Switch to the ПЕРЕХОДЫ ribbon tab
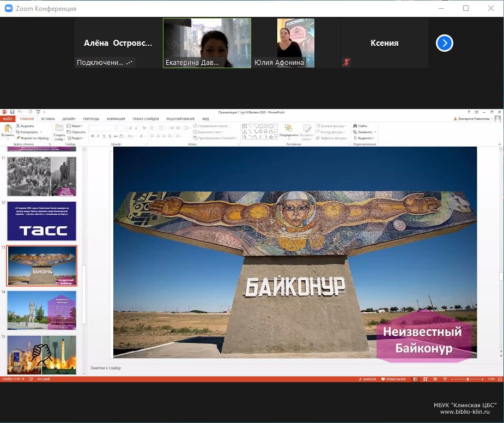The image size is (504, 423). click(91, 119)
